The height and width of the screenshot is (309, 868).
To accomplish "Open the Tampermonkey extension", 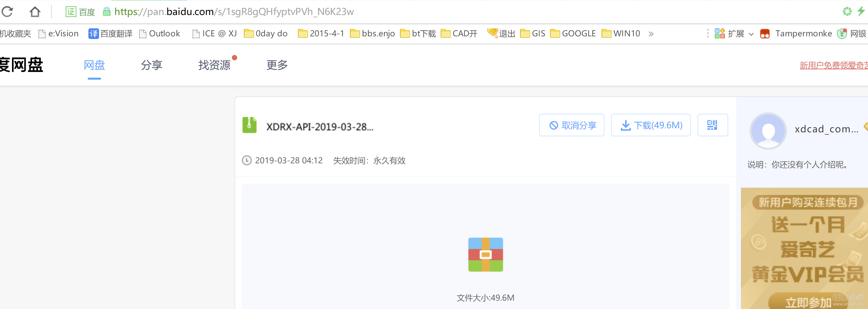I will [796, 34].
